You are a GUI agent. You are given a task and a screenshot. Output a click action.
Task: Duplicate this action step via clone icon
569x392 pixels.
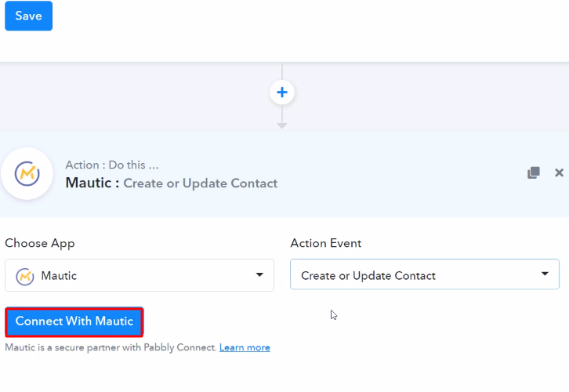coord(534,172)
